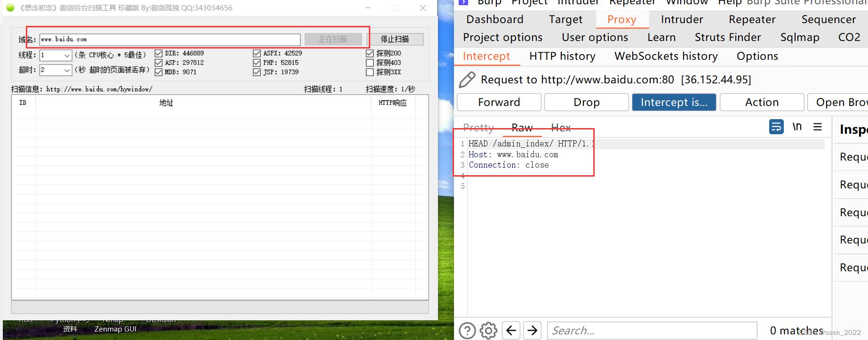868x340 pixels.
Task: Open the Struts Finder tab
Action: [728, 37]
